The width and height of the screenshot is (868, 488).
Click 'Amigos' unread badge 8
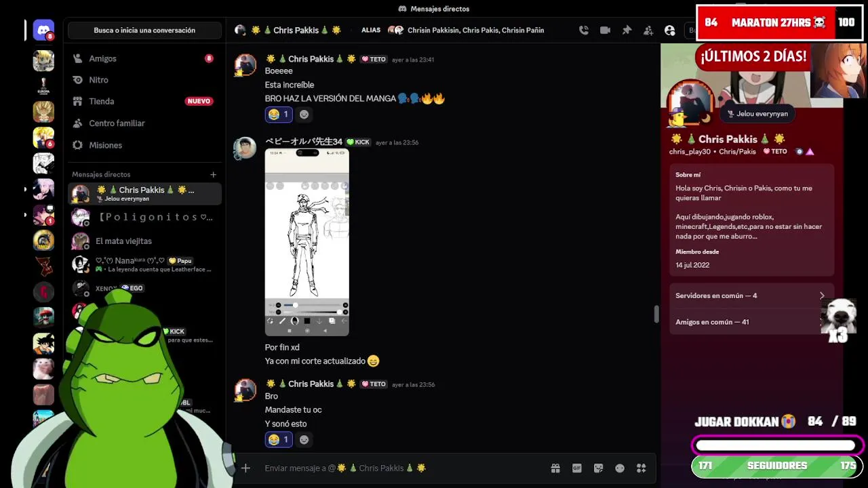209,58
